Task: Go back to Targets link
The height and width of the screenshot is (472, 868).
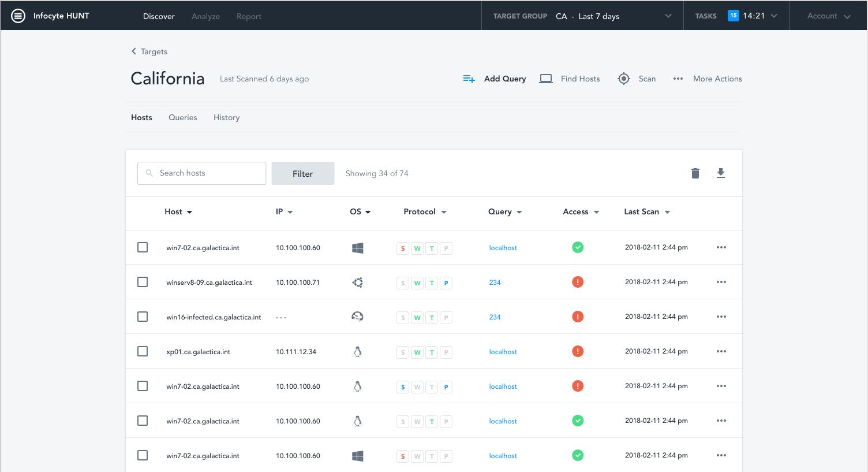Action: tap(149, 51)
